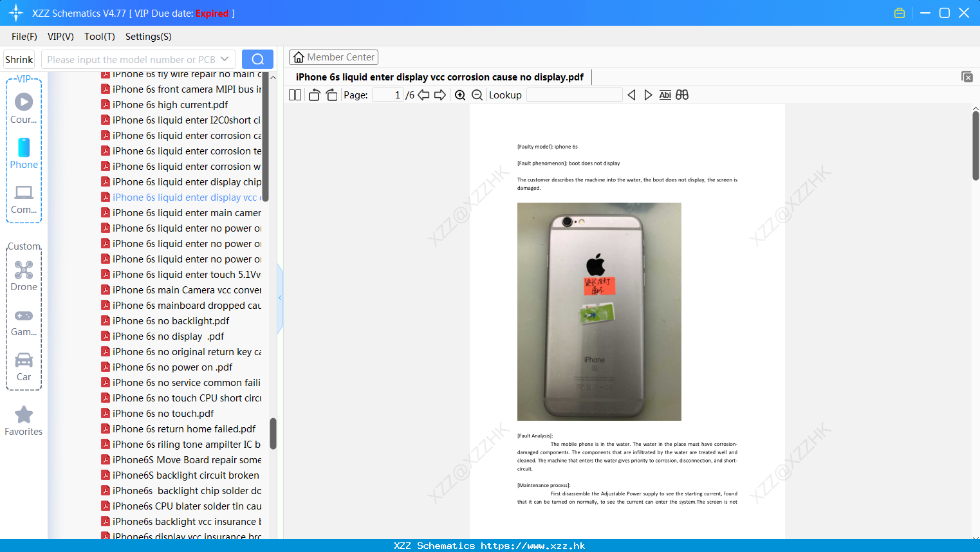Open the Courses section in VIP sidebar

coord(24,108)
